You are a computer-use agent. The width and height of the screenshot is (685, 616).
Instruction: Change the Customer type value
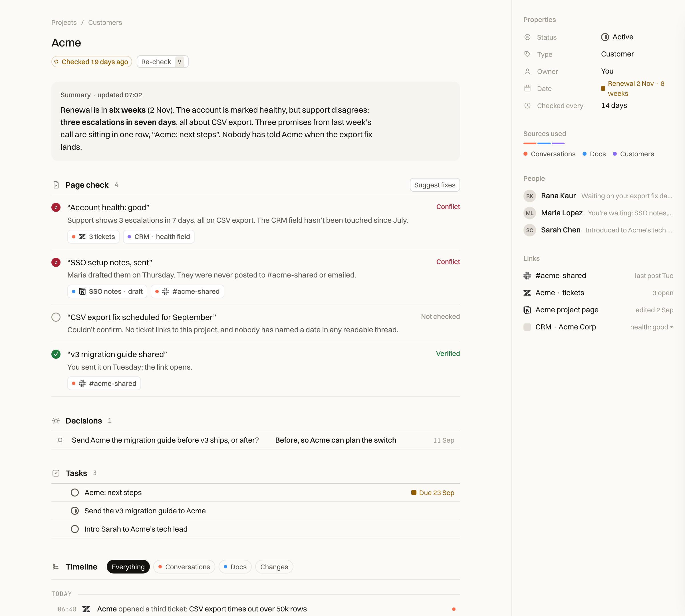pyautogui.click(x=617, y=54)
